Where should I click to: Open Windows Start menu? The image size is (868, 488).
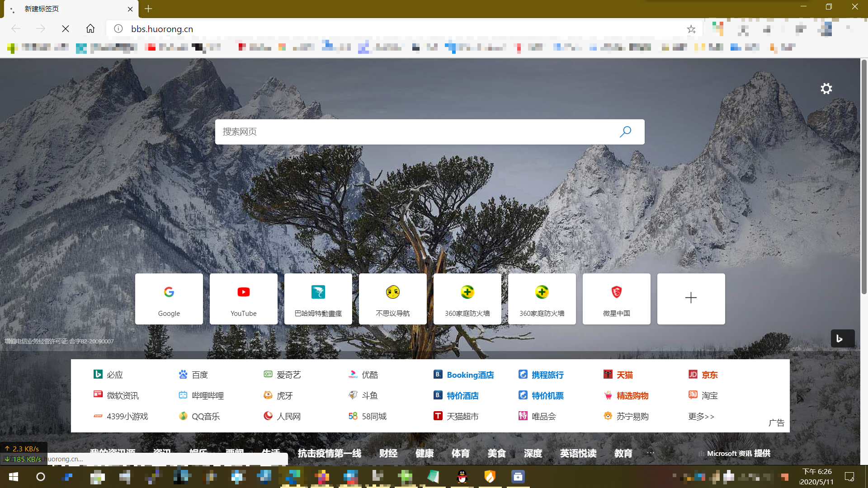click(14, 477)
